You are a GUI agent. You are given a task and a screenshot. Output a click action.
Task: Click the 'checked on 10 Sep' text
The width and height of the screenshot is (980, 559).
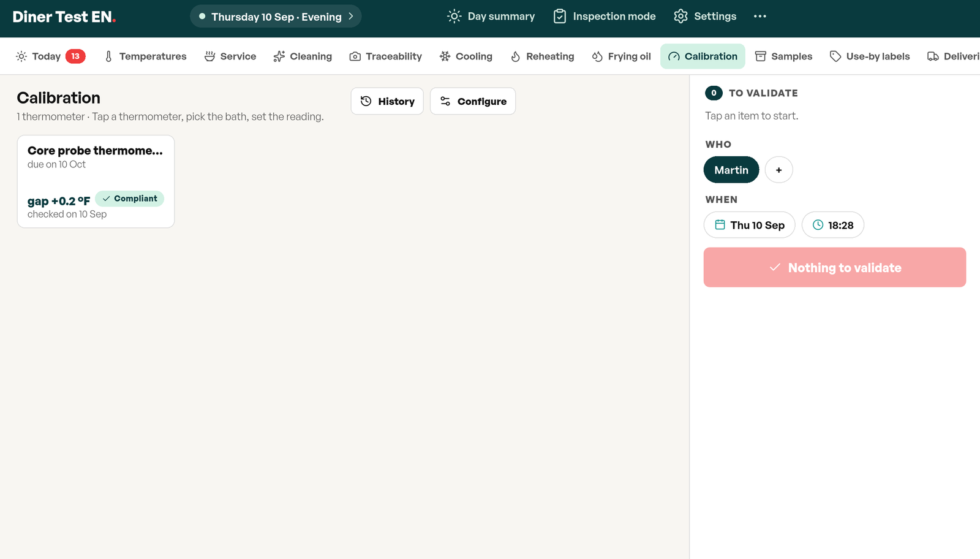tap(67, 214)
